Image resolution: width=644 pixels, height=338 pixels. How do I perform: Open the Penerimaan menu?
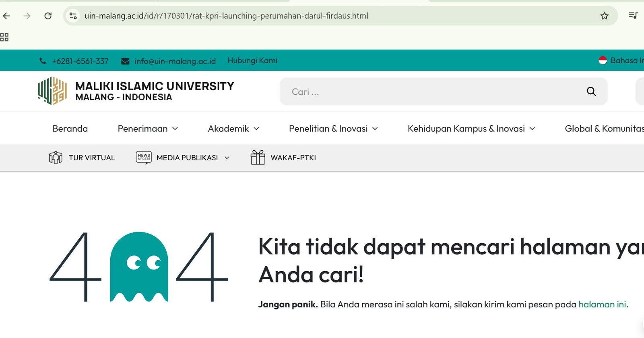(142, 129)
